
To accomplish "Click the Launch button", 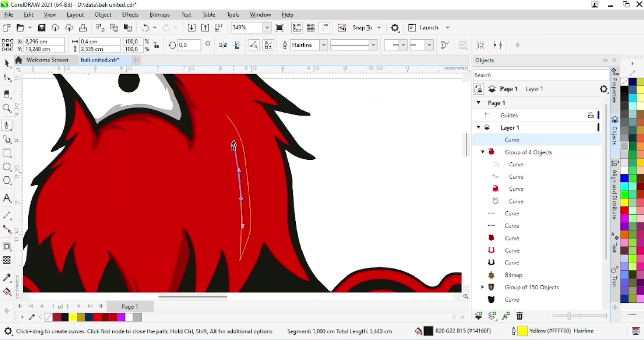I will coord(424,28).
